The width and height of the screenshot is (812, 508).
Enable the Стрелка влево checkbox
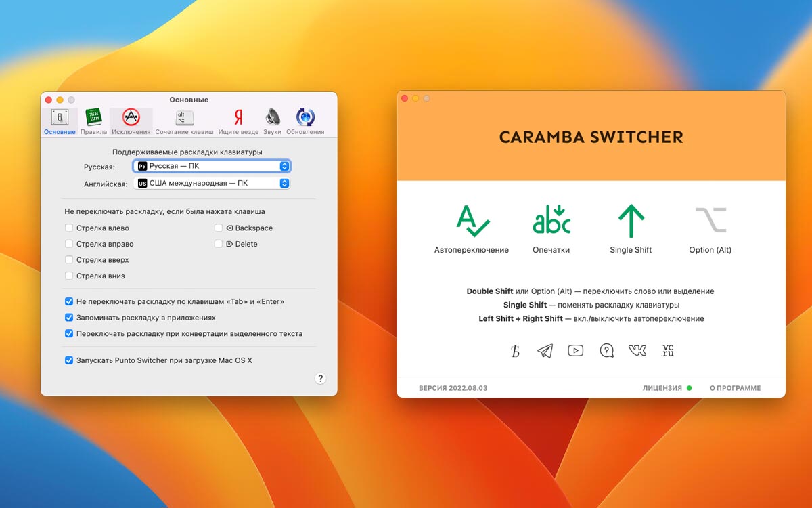pyautogui.click(x=69, y=228)
